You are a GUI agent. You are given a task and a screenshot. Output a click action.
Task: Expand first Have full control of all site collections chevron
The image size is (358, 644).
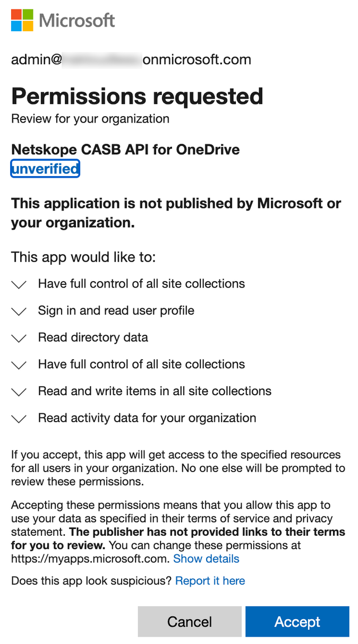[19, 284]
